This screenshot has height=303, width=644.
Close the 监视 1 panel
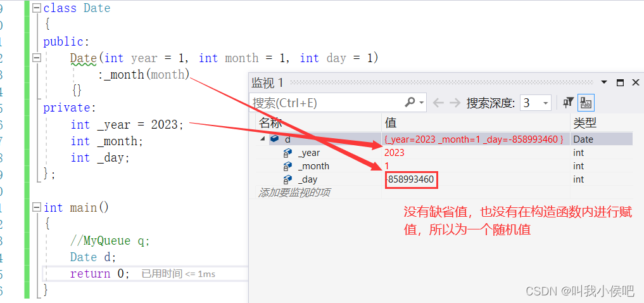pyautogui.click(x=635, y=82)
